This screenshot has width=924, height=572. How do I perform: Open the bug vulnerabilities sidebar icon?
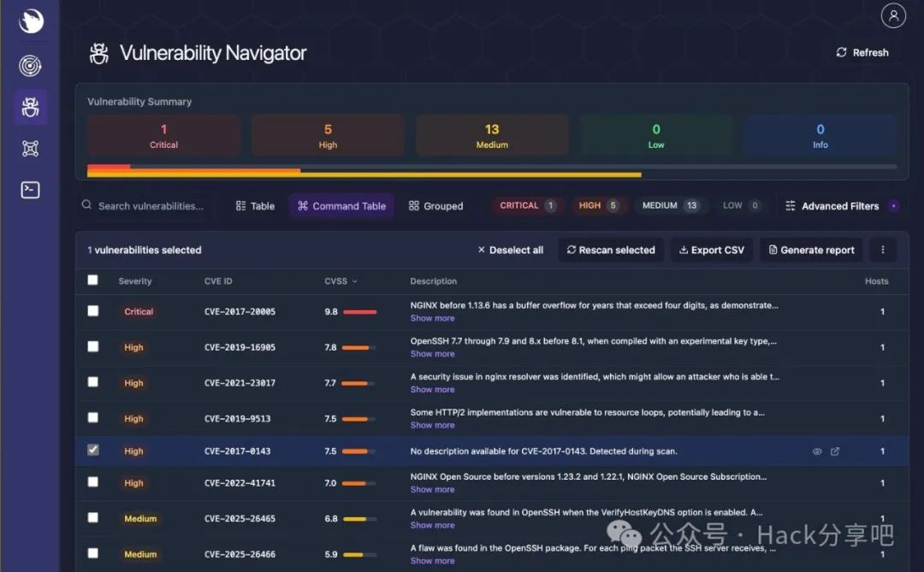pyautogui.click(x=30, y=107)
